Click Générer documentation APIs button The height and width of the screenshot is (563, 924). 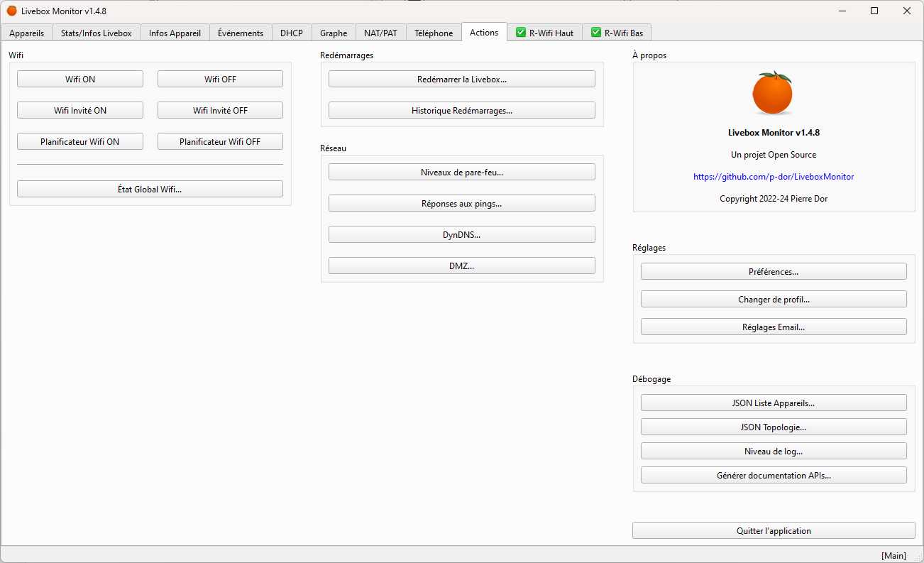click(x=774, y=475)
